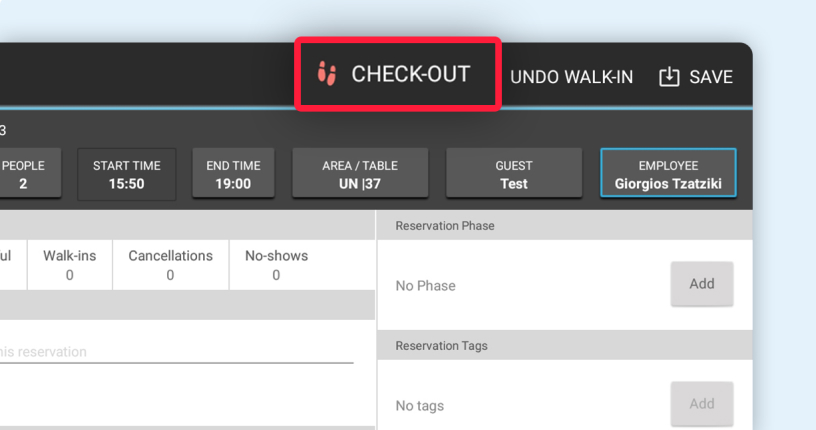Change the START TIME 15:50 field

pyautogui.click(x=126, y=175)
